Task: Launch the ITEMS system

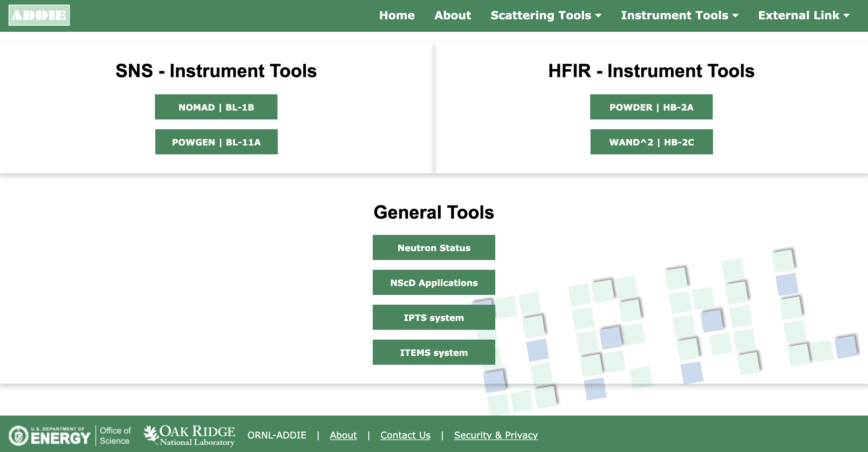Action: coord(434,352)
